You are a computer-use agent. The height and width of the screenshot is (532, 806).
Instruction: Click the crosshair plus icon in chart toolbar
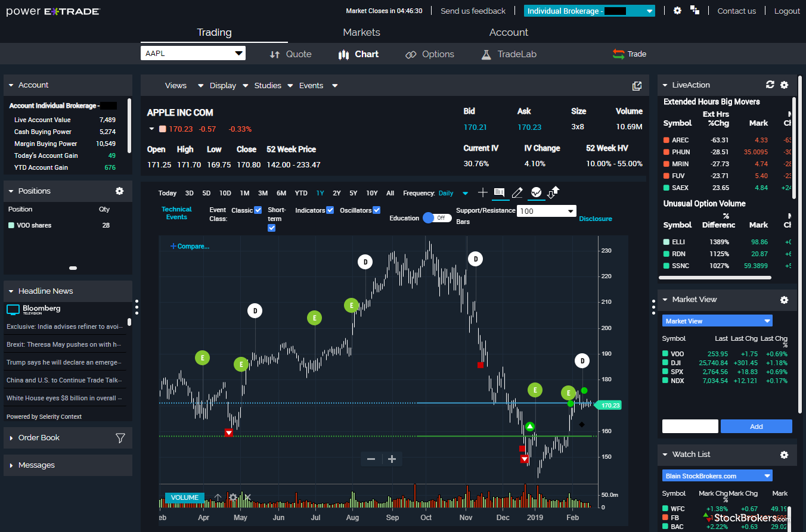coord(483,192)
